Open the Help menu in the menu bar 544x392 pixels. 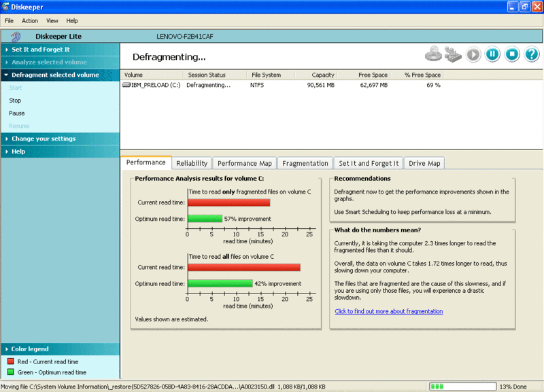(72, 21)
